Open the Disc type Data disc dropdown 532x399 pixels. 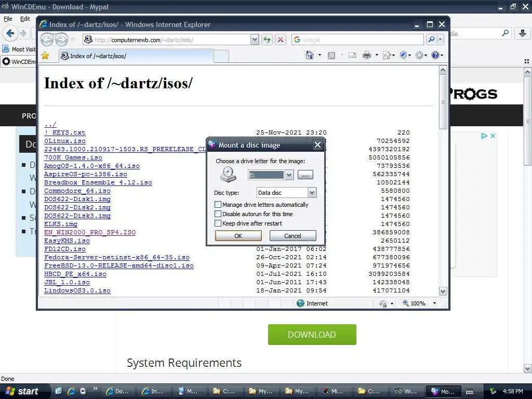pyautogui.click(x=312, y=193)
